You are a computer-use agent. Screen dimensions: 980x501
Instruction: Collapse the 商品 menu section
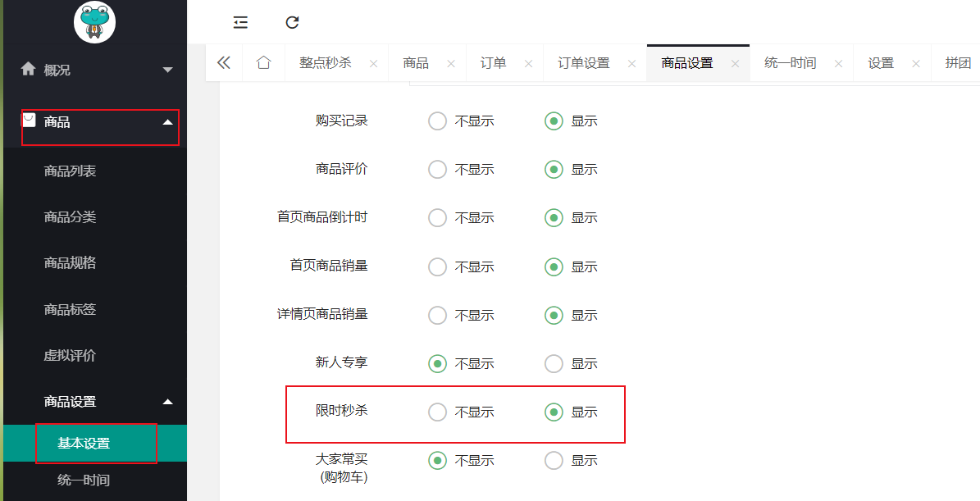(x=167, y=122)
